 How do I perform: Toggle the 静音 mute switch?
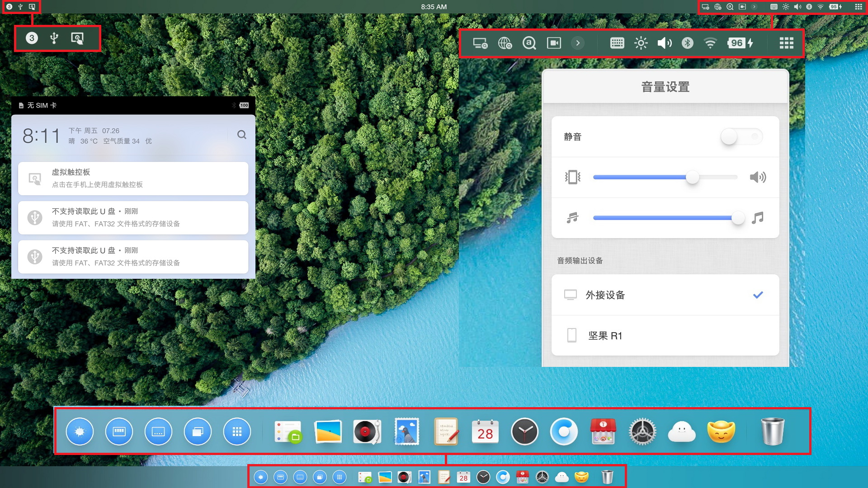(x=741, y=136)
